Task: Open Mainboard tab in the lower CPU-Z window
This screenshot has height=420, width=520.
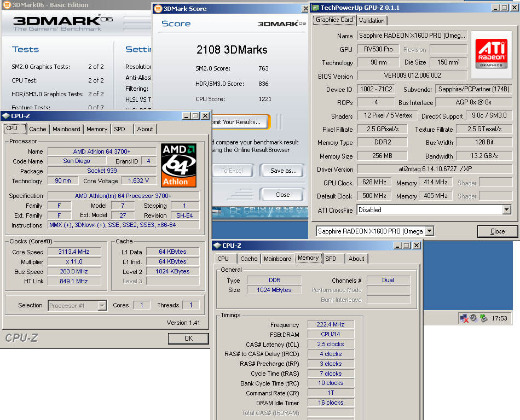Action: 278,259
